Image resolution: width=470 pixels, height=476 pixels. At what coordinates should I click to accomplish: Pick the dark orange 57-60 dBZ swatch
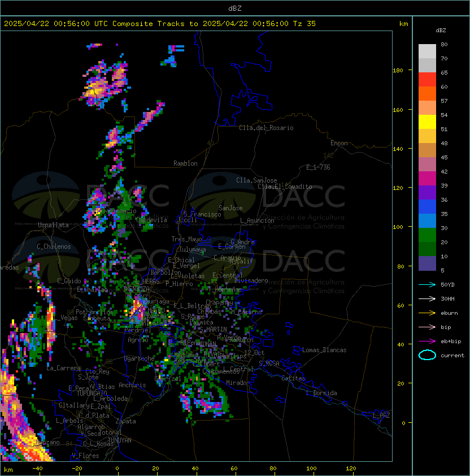427,93
